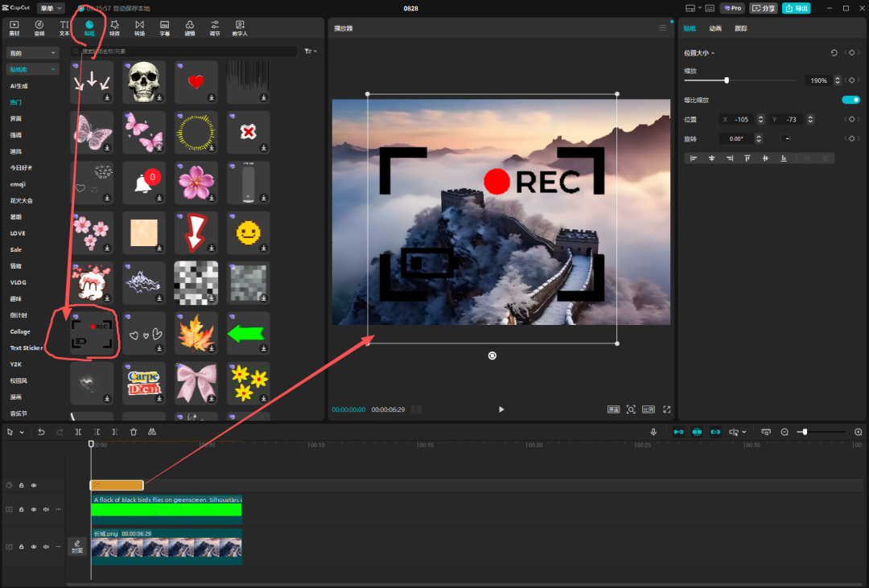Select the emoji sticker category
This screenshot has height=588, width=869.
[18, 184]
